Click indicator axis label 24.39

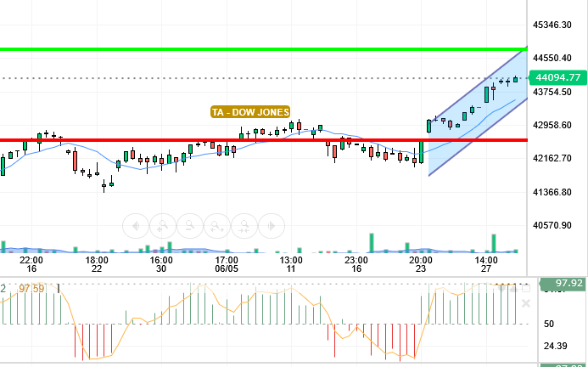point(555,346)
